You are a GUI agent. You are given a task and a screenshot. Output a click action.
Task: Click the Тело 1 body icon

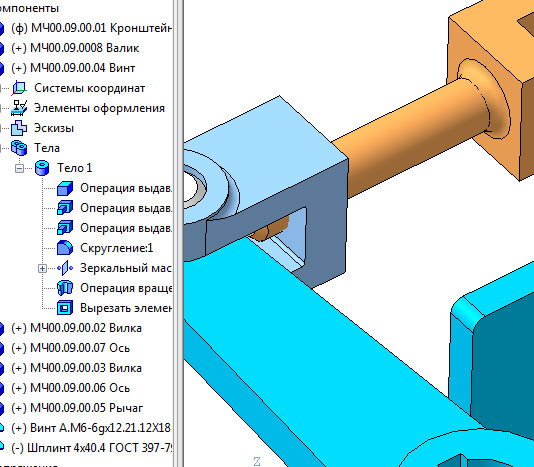42,168
